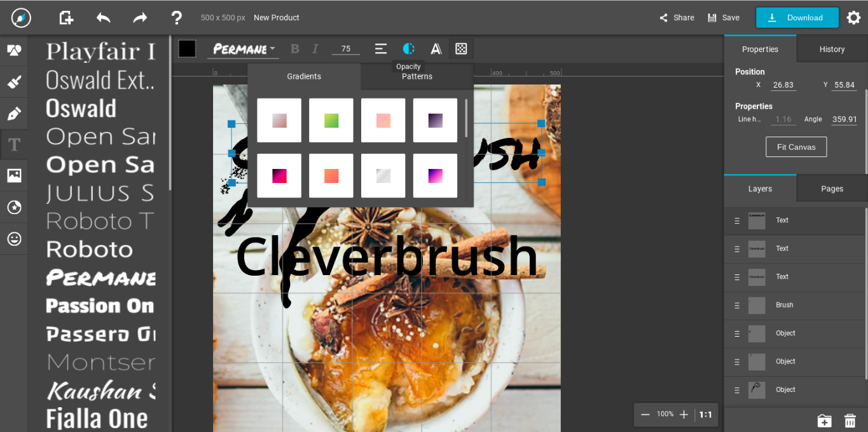
Task: Click the drag handle of Brush layer
Action: pos(737,306)
